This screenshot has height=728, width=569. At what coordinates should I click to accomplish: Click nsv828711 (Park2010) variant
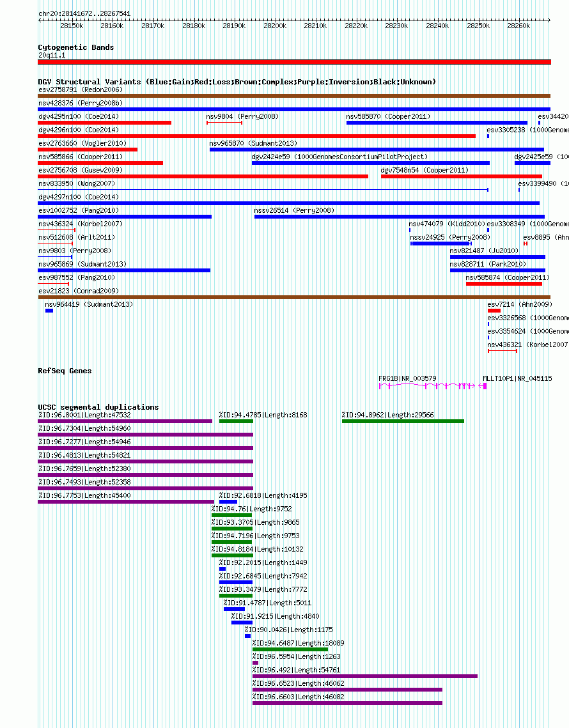coord(497,270)
